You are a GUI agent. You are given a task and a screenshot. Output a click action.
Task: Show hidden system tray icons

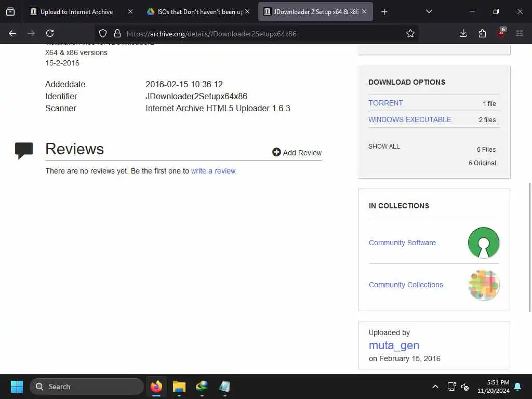click(x=435, y=387)
